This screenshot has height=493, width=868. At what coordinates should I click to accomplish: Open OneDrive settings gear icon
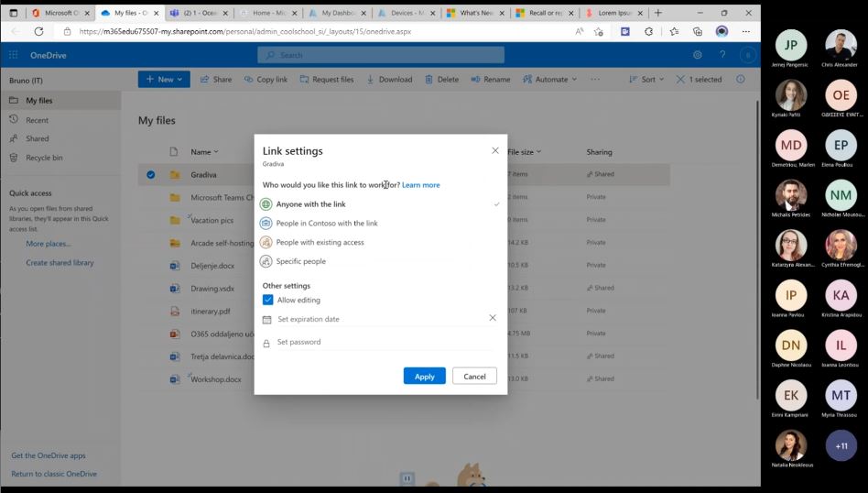[x=698, y=55]
